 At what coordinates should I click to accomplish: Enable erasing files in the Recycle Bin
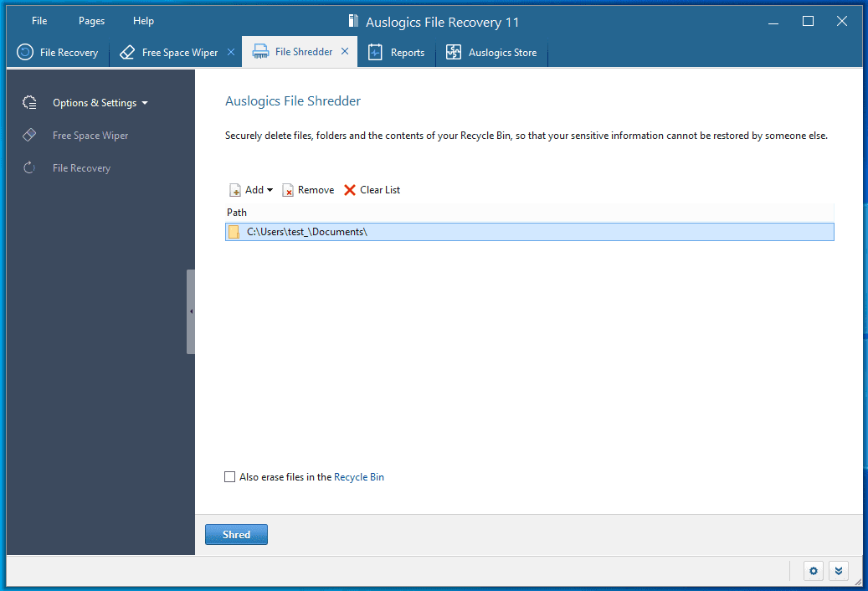point(229,476)
